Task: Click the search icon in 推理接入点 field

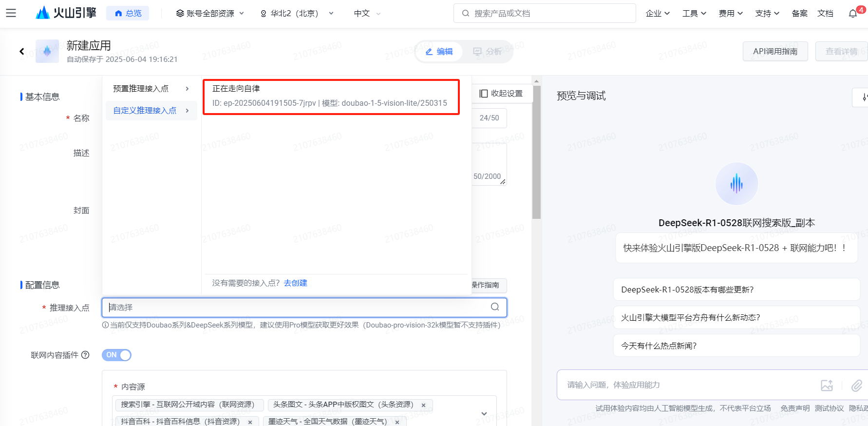Action: (495, 307)
